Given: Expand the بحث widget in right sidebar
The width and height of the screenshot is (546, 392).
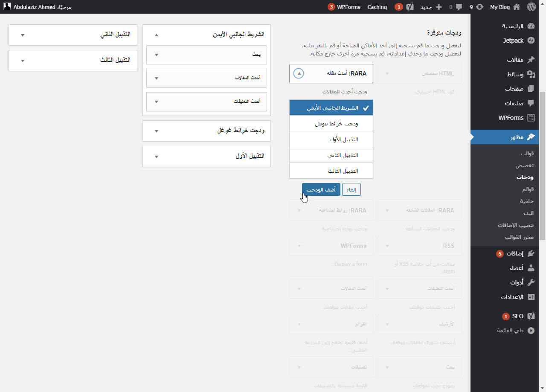Looking at the screenshot, I should click(156, 55).
